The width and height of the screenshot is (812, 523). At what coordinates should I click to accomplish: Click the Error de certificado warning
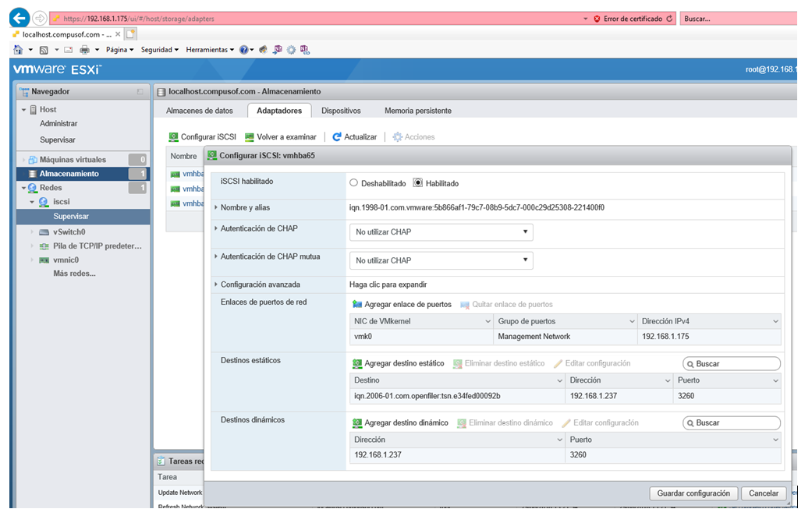(x=628, y=19)
